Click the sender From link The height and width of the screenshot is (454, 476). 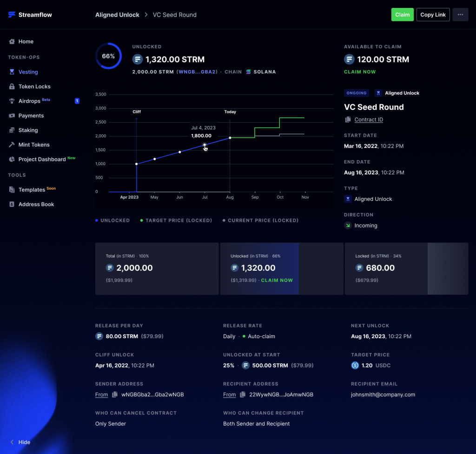click(x=101, y=394)
